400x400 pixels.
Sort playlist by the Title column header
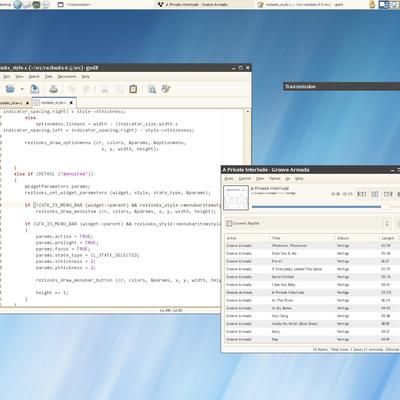point(302,238)
